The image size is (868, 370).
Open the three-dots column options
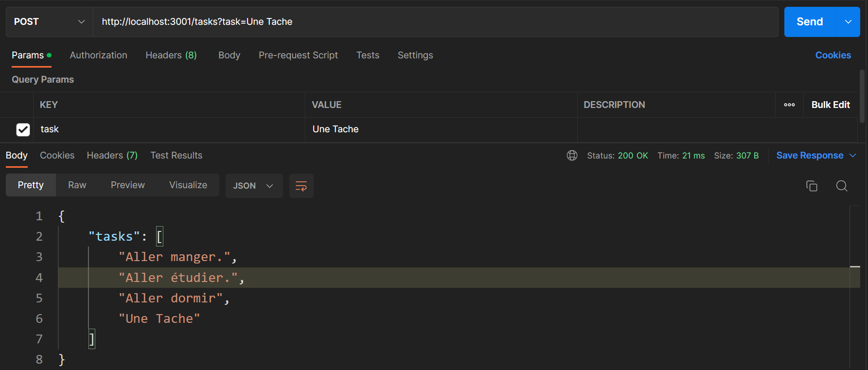[789, 105]
